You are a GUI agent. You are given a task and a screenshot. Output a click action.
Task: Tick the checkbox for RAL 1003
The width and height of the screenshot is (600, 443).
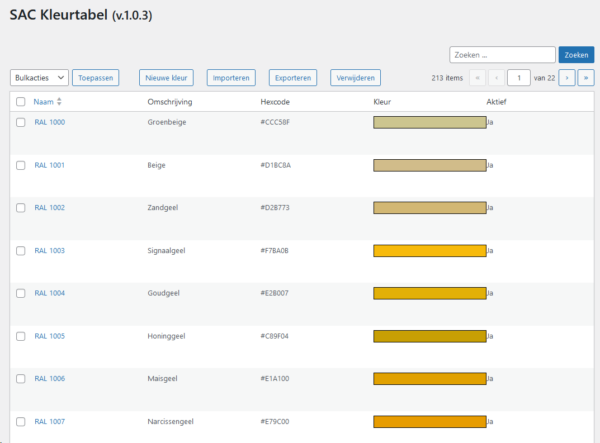point(21,251)
